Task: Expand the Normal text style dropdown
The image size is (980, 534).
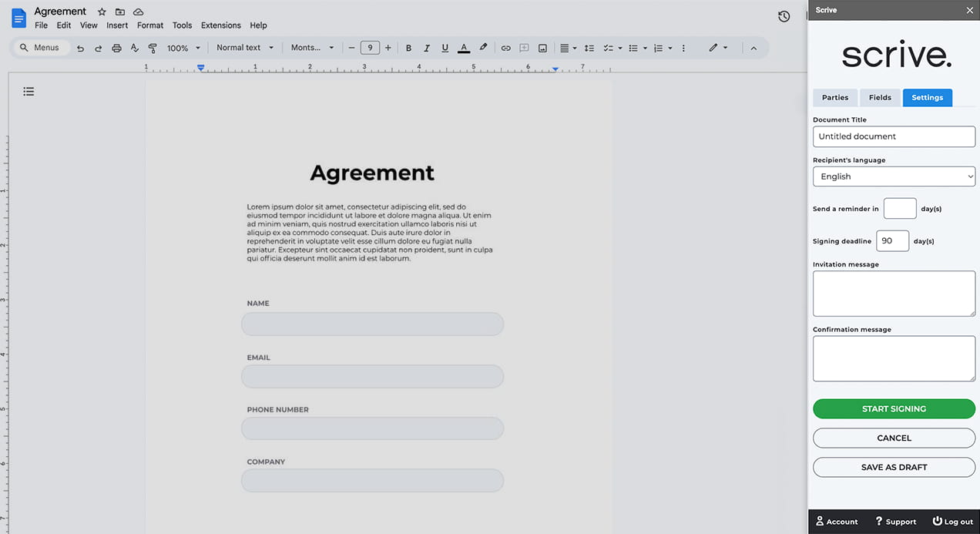Action: (x=245, y=48)
